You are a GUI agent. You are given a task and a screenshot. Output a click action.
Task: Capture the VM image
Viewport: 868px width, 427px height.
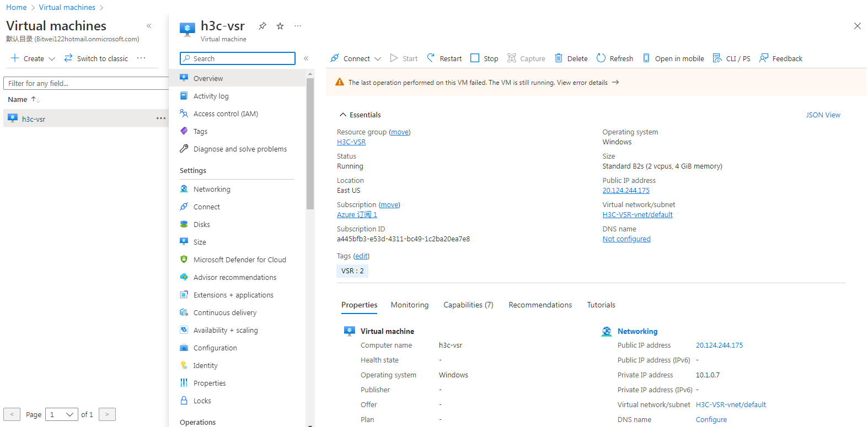[526, 58]
